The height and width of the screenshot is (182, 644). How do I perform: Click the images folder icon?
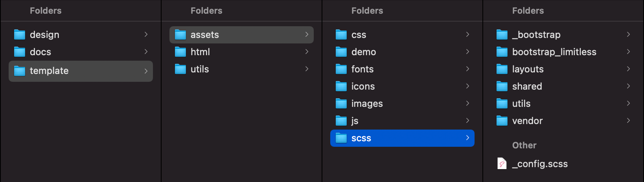[341, 104]
